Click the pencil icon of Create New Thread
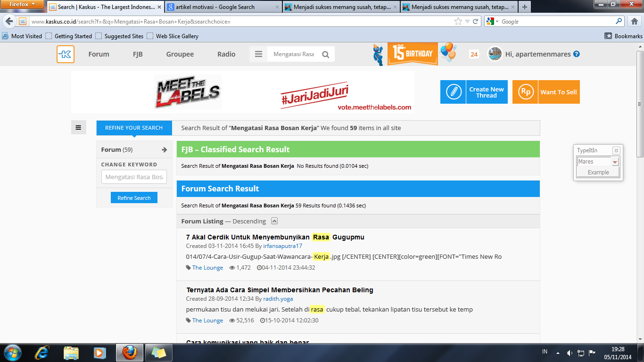 click(x=453, y=92)
